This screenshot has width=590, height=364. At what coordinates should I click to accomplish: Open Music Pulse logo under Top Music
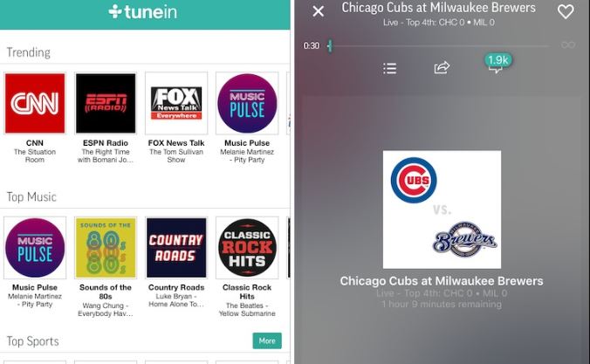[35, 248]
